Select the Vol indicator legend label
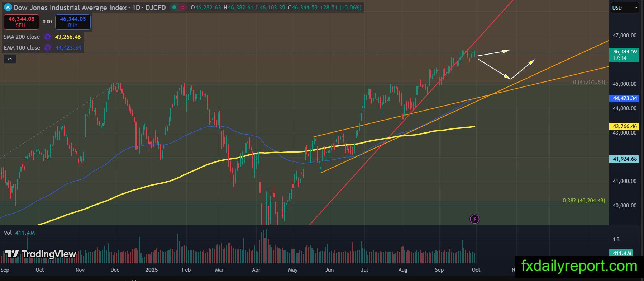Viewport: 644px width, 281px height. click(8, 233)
